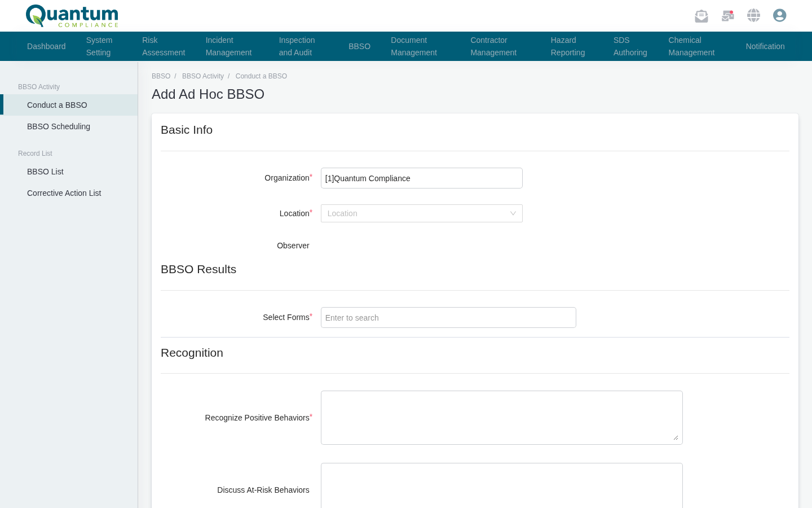The image size is (812, 508).
Task: Open Inspection and Audit menu
Action: coord(297,46)
